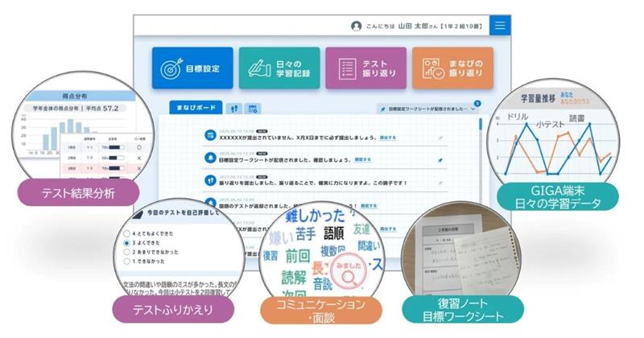Open the 日々の学習記録 tile
The height and width of the screenshot is (338, 644).
click(x=279, y=68)
